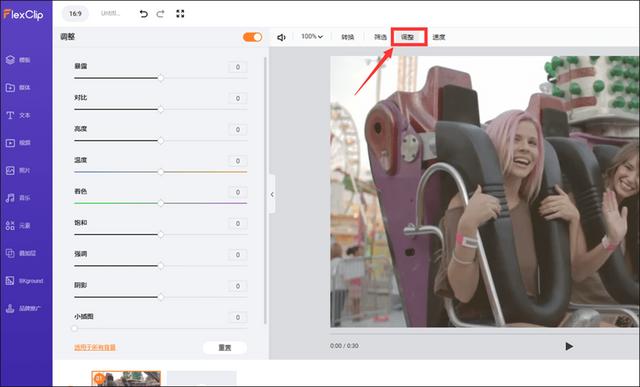Play the video preview

tap(569, 346)
